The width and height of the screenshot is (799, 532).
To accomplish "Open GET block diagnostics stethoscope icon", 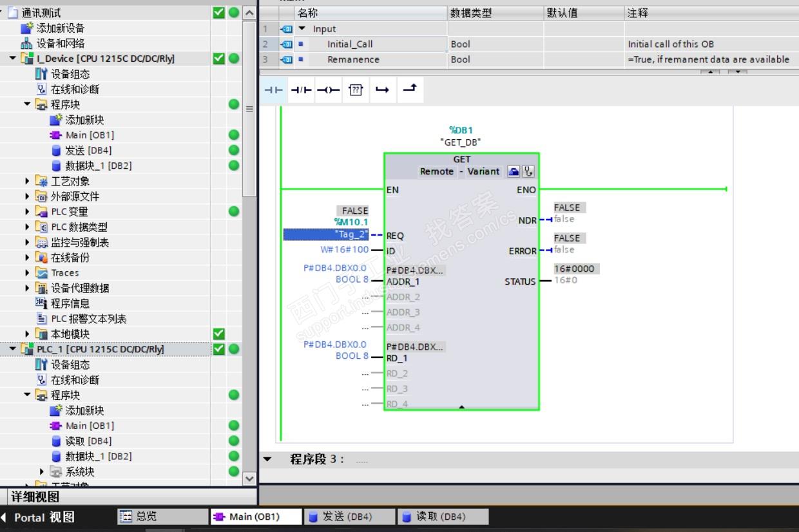I will 528,171.
